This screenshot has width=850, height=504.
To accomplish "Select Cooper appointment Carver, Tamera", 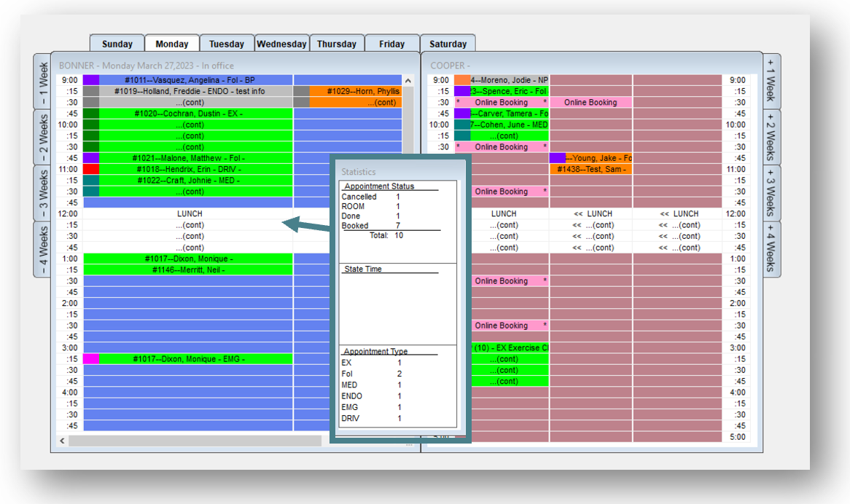I will pos(502,114).
